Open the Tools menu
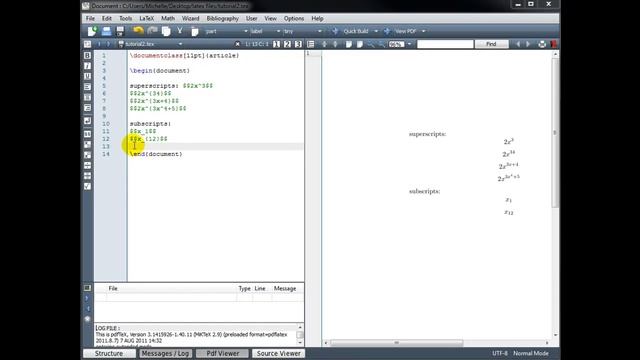 (126, 18)
